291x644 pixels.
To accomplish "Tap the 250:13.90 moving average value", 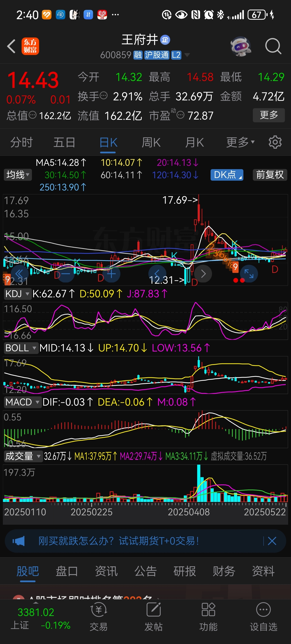I will click(63, 187).
